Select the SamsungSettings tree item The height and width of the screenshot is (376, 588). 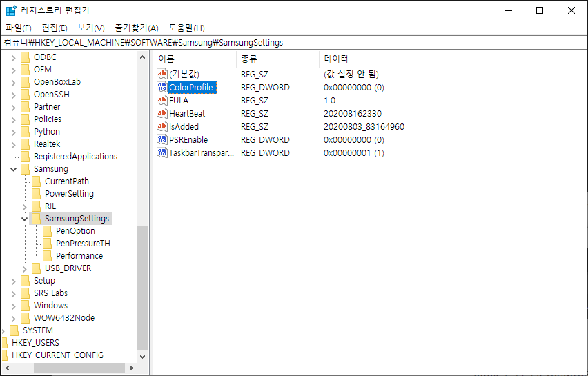coord(77,219)
